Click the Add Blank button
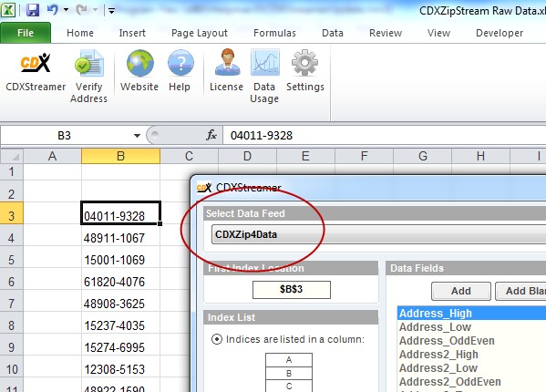The image size is (546, 392). 520,291
